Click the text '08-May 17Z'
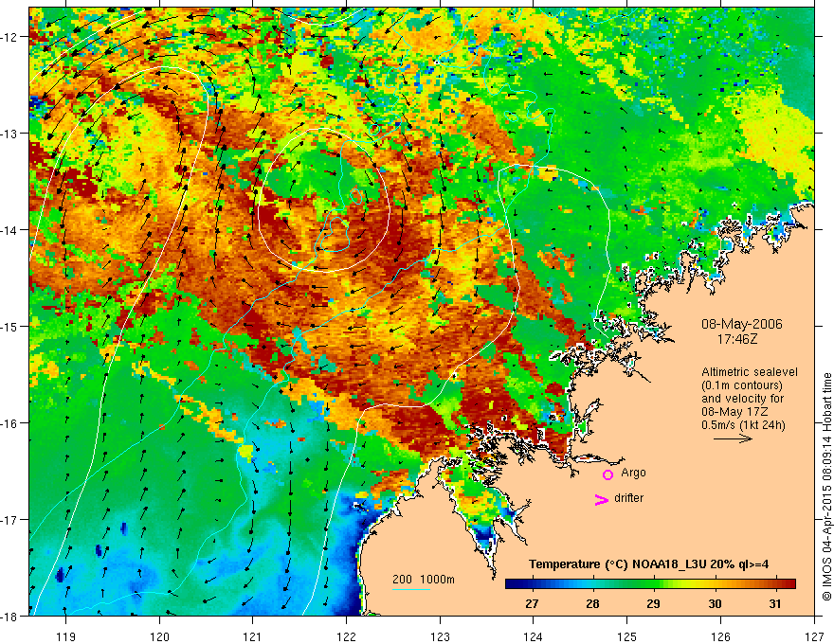 click(734, 412)
